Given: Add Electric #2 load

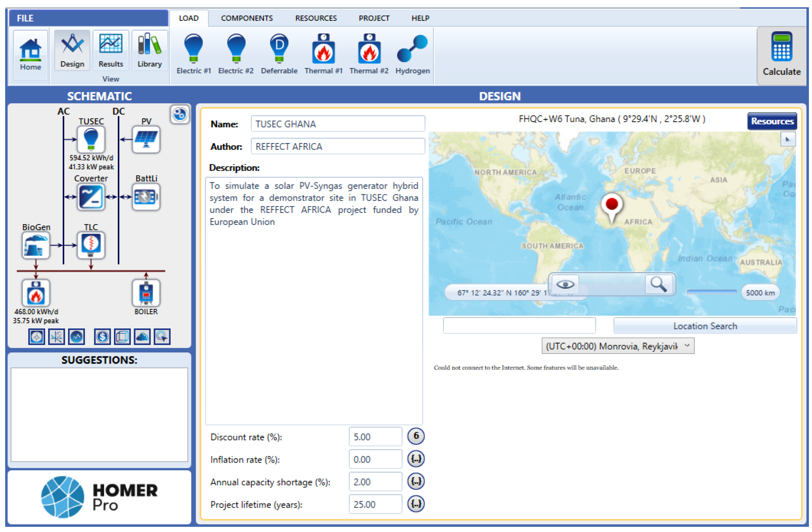Looking at the screenshot, I should click(x=236, y=54).
